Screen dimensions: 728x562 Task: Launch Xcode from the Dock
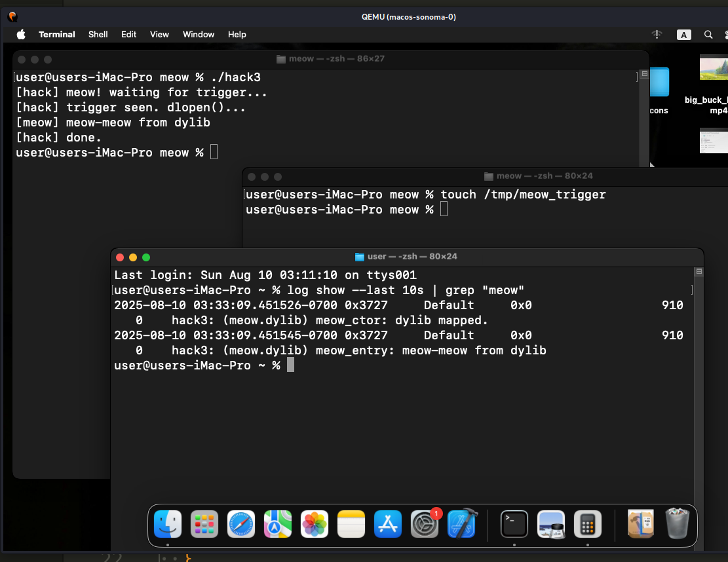(x=462, y=524)
